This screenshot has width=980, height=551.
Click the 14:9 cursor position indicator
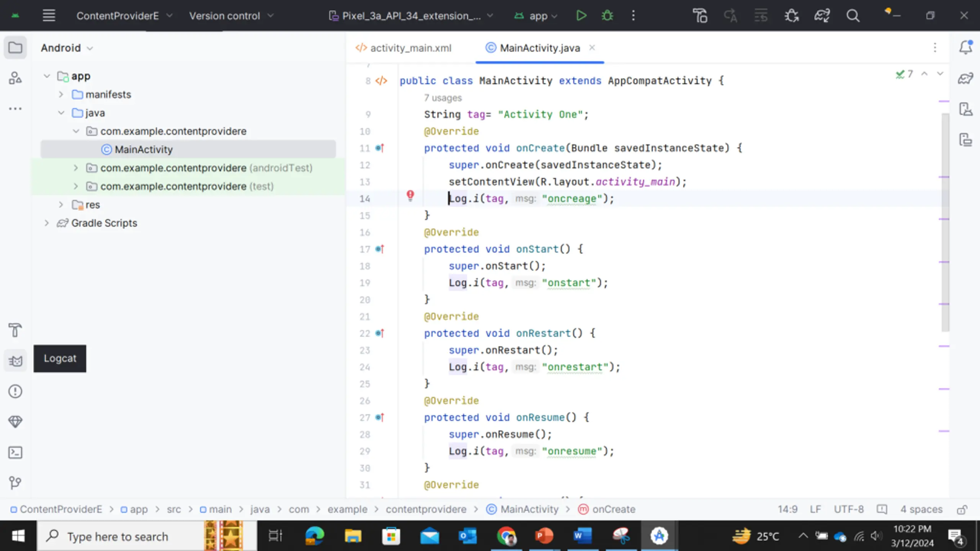tap(787, 509)
